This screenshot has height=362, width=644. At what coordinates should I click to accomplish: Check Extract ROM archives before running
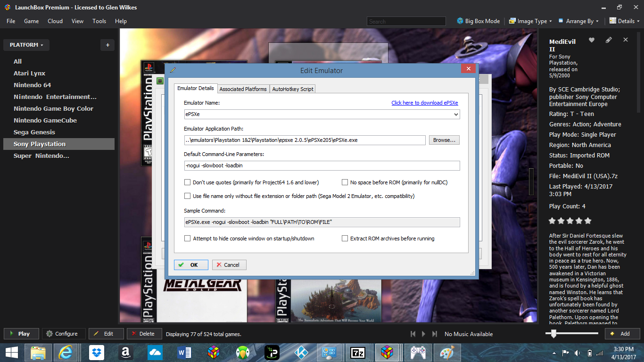pos(345,238)
